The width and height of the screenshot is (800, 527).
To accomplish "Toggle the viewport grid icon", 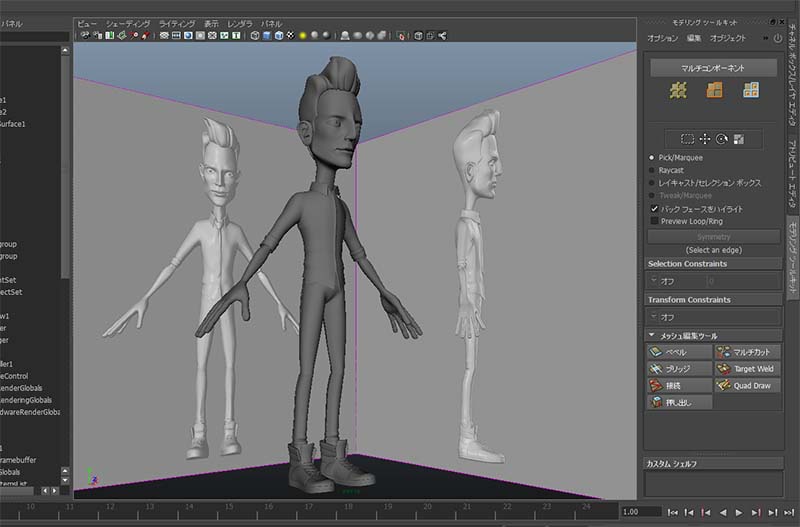I will click(x=164, y=36).
